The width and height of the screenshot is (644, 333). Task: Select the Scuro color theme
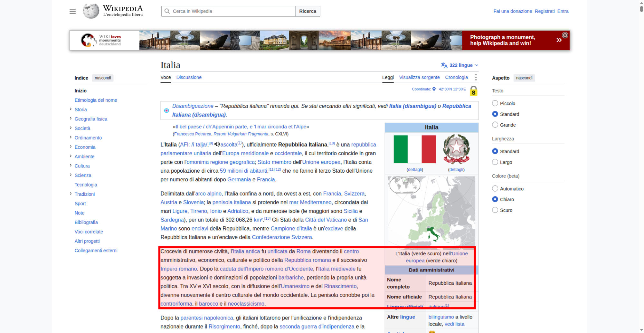click(495, 210)
